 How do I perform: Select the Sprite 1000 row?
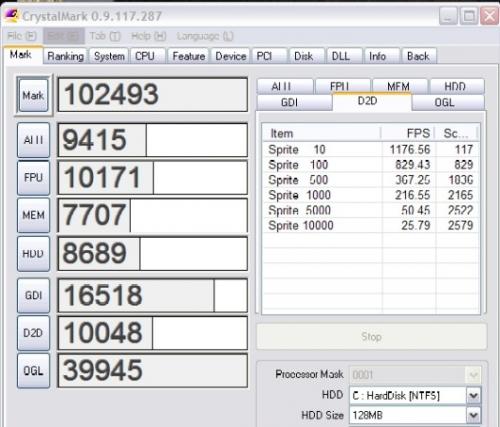coord(371,195)
